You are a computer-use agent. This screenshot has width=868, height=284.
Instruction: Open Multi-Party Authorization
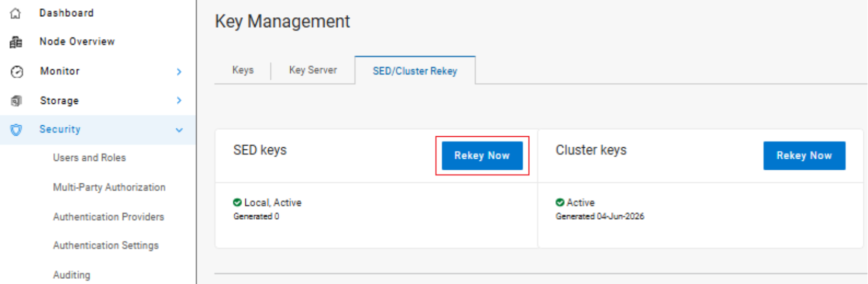(x=109, y=187)
